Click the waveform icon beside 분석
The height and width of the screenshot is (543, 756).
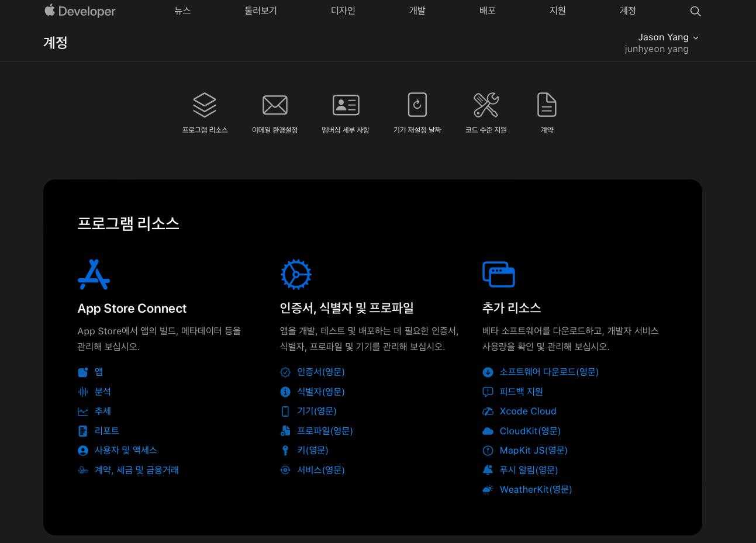tap(83, 392)
